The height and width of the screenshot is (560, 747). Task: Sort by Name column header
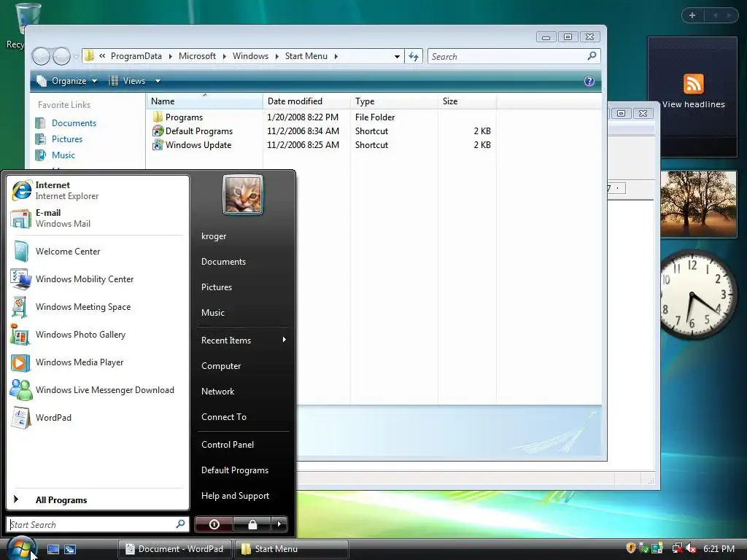click(x=205, y=101)
